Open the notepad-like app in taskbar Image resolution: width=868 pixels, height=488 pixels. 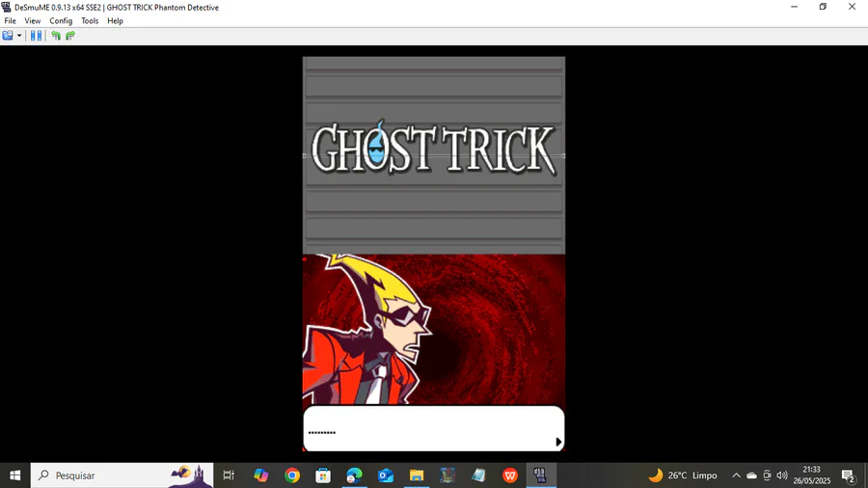(x=478, y=475)
